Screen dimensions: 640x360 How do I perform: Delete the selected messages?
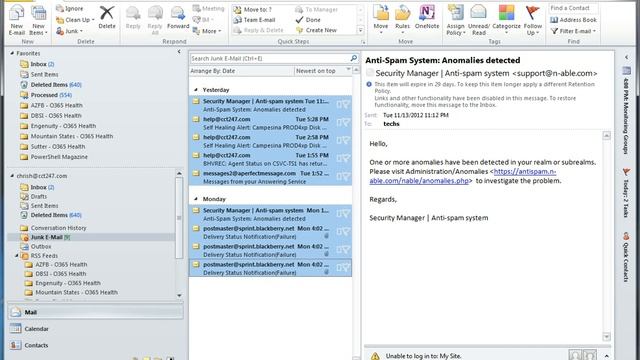pyautogui.click(x=107, y=18)
